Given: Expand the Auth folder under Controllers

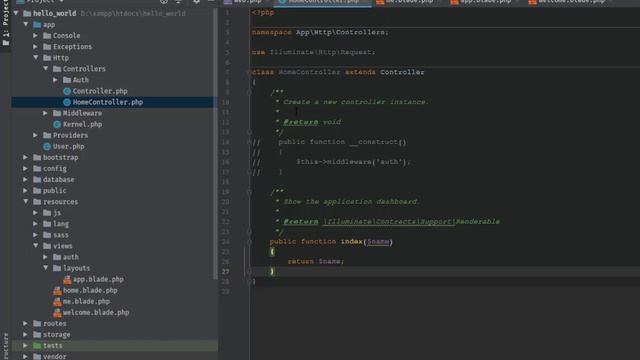Looking at the screenshot, I should [56, 80].
